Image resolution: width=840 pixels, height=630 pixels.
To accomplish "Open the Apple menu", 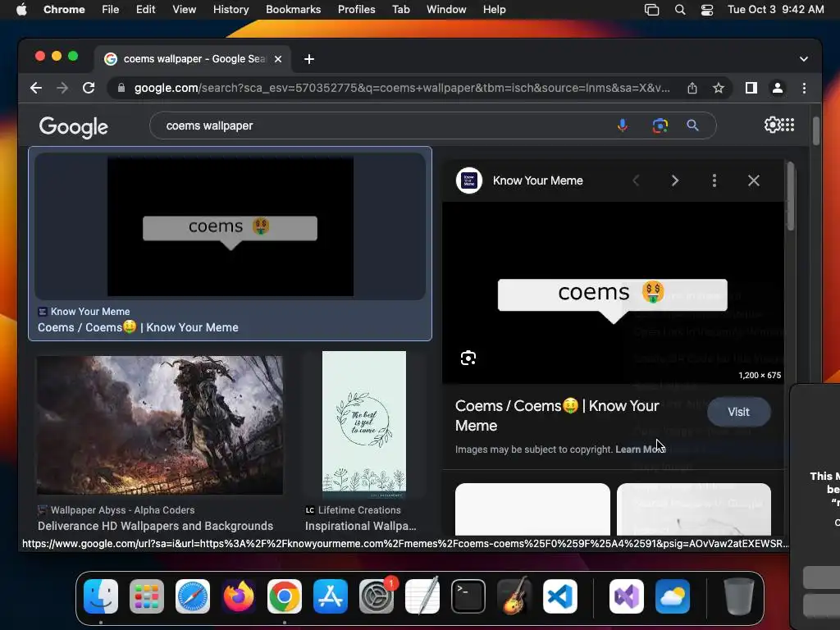I will (x=21, y=10).
